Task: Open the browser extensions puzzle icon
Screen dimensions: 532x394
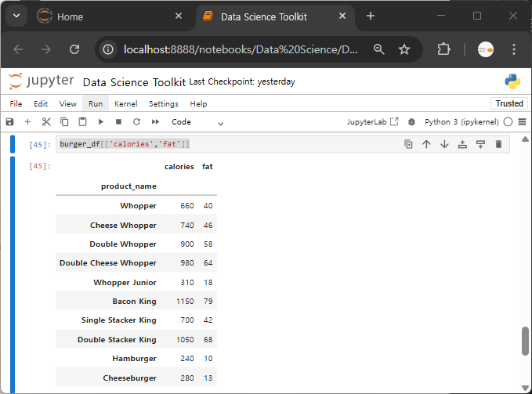Action: point(443,49)
